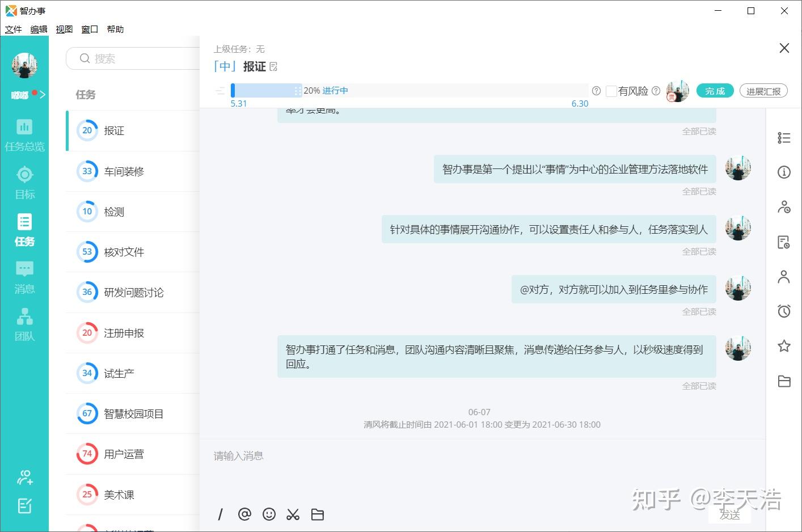Image resolution: width=802 pixels, height=532 pixels.
Task: Open the 进展汇报 report
Action: [x=763, y=91]
